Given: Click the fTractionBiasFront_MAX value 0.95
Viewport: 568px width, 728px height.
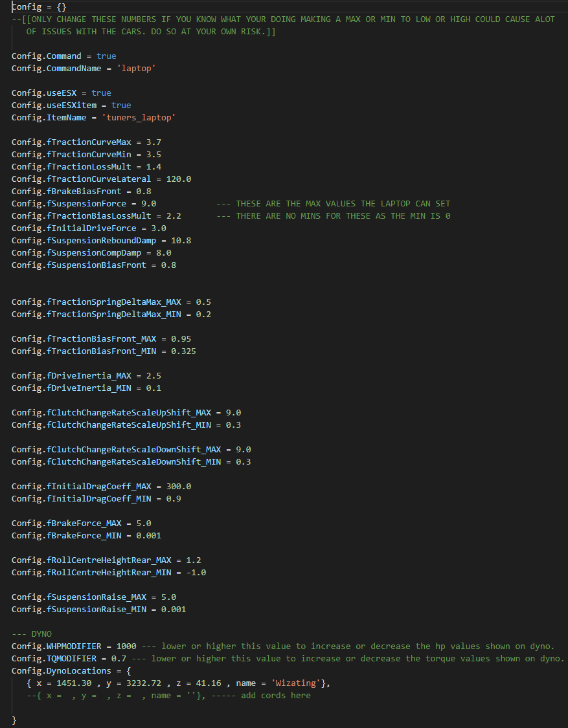Looking at the screenshot, I should point(181,339).
